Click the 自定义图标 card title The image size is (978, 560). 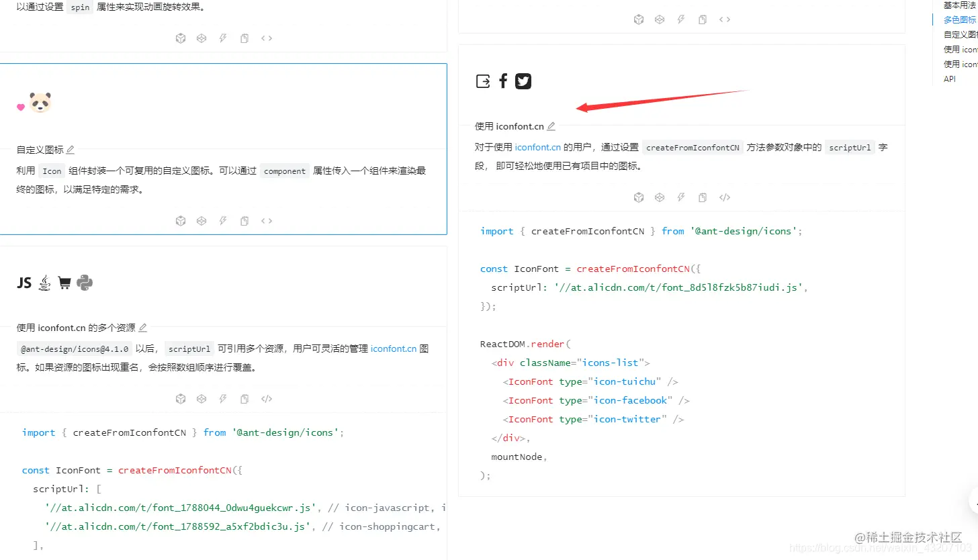click(x=40, y=150)
